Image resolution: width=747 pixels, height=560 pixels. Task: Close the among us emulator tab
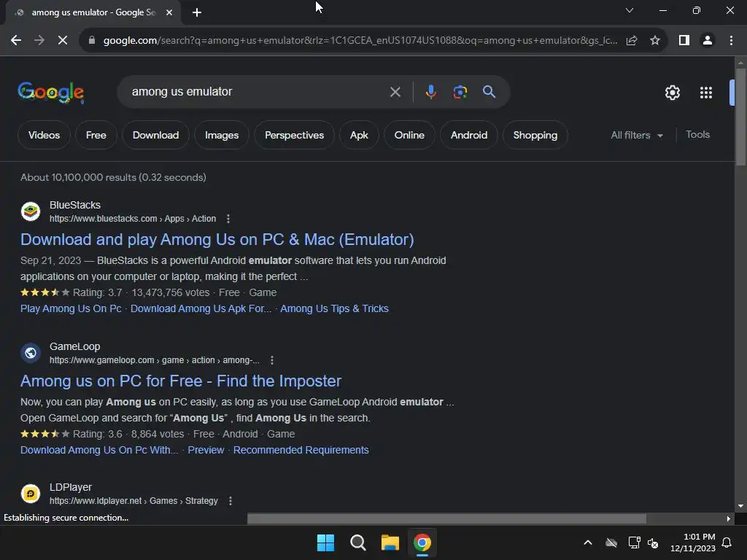(169, 12)
